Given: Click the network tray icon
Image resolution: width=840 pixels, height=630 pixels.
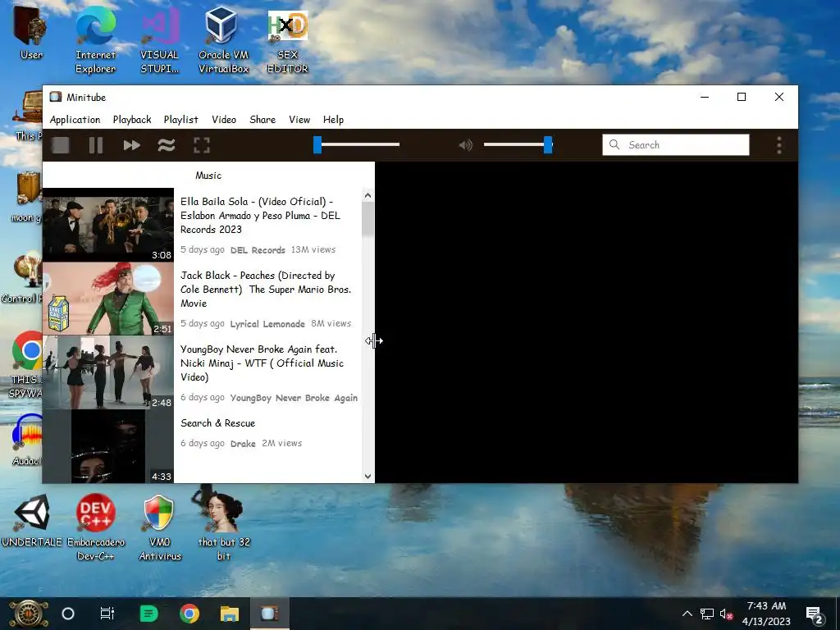Looking at the screenshot, I should coord(707,614).
